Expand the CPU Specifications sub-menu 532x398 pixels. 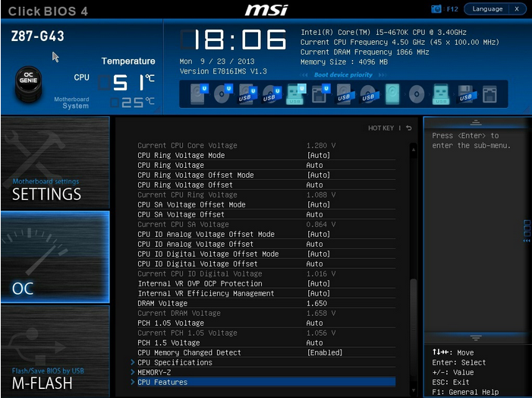(263, 362)
